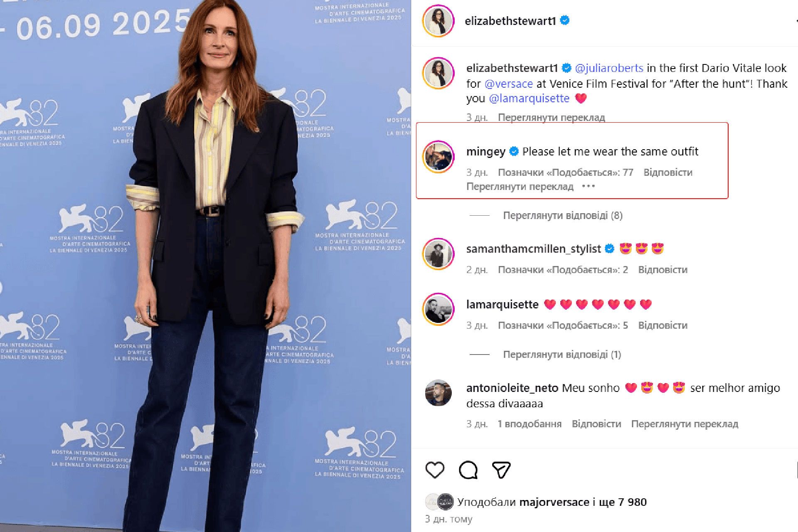
Task: Like the post with heart icon
Action: (435, 470)
